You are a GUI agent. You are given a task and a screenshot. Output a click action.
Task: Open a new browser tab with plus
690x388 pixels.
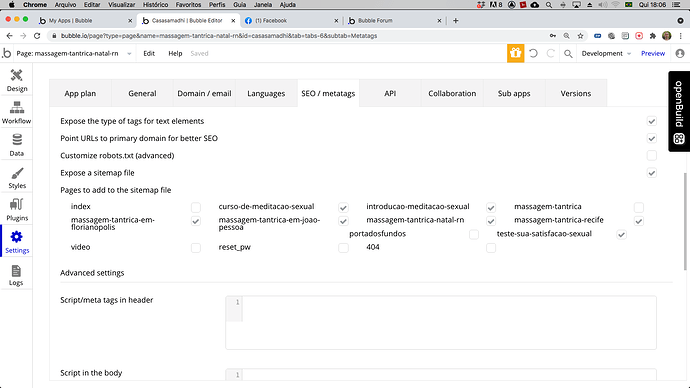(x=455, y=21)
